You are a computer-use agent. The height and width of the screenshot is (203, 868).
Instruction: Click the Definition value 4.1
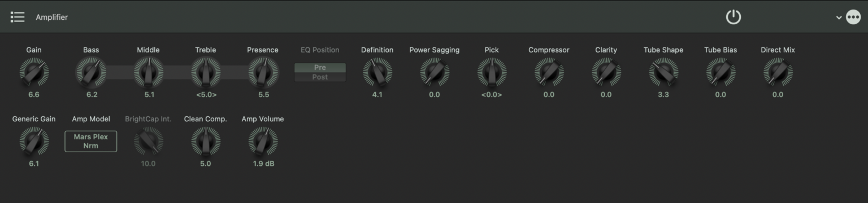pyautogui.click(x=377, y=95)
